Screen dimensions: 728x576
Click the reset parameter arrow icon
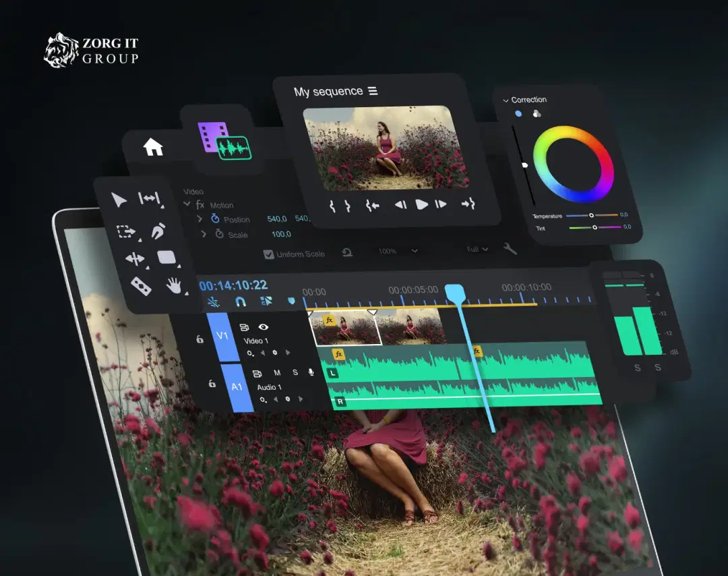[x=347, y=252]
